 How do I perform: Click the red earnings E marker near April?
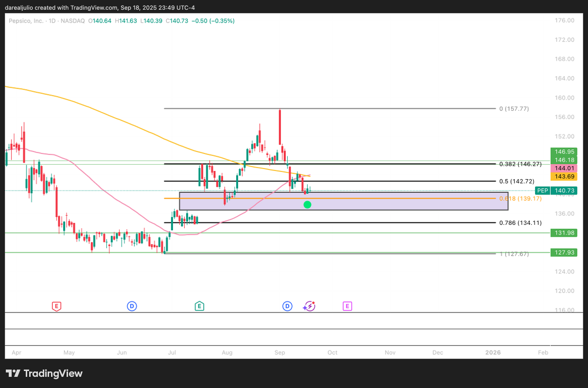[57, 306]
